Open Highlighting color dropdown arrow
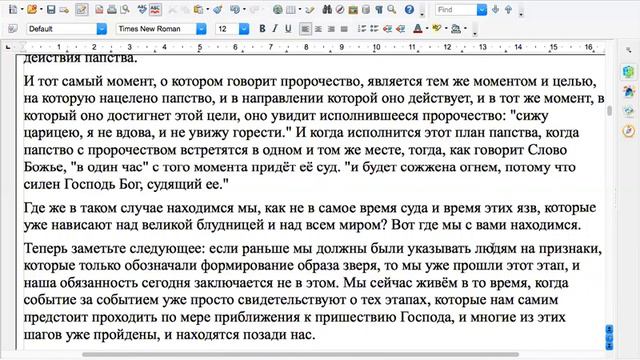Viewport: 640px width, 360px height. pyautogui.click(x=446, y=29)
